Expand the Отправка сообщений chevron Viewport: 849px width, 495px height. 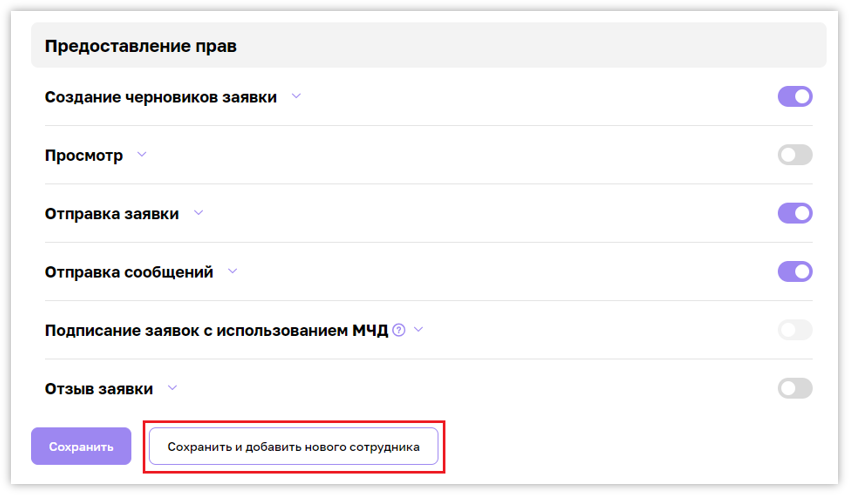(x=232, y=271)
